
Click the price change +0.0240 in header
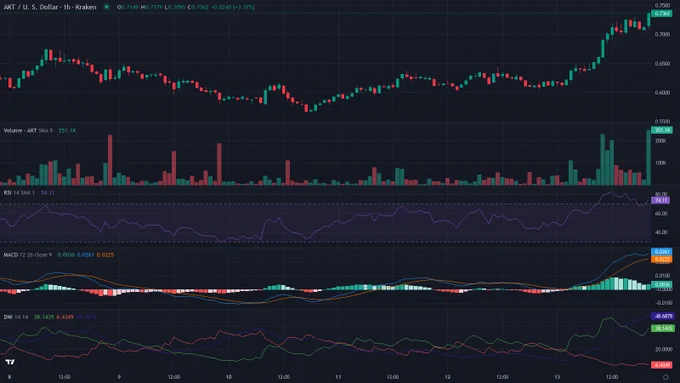222,7
